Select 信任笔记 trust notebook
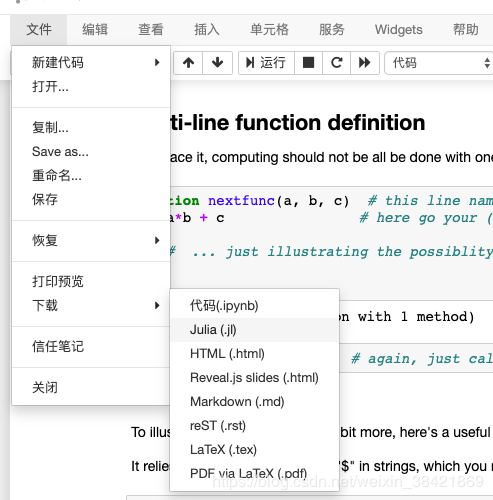The height and width of the screenshot is (500, 493). (91, 346)
